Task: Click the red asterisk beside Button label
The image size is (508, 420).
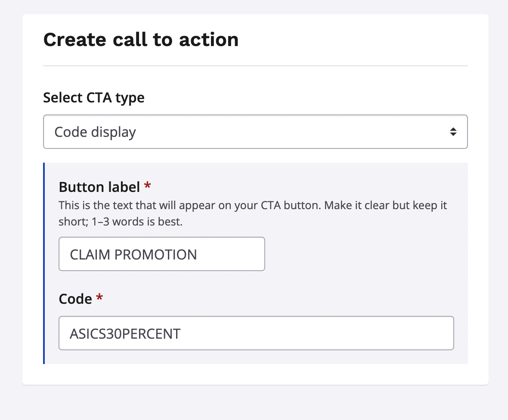Action: click(x=148, y=186)
